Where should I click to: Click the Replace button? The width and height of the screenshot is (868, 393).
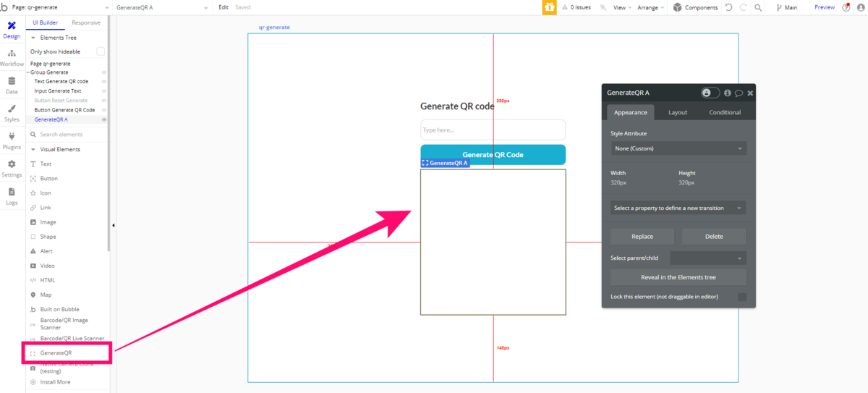pyautogui.click(x=642, y=236)
